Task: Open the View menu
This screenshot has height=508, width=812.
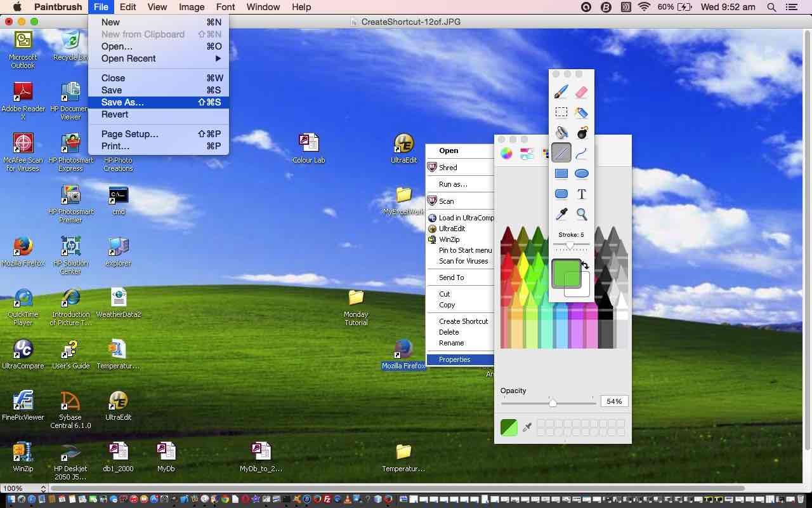Action: pos(157,7)
